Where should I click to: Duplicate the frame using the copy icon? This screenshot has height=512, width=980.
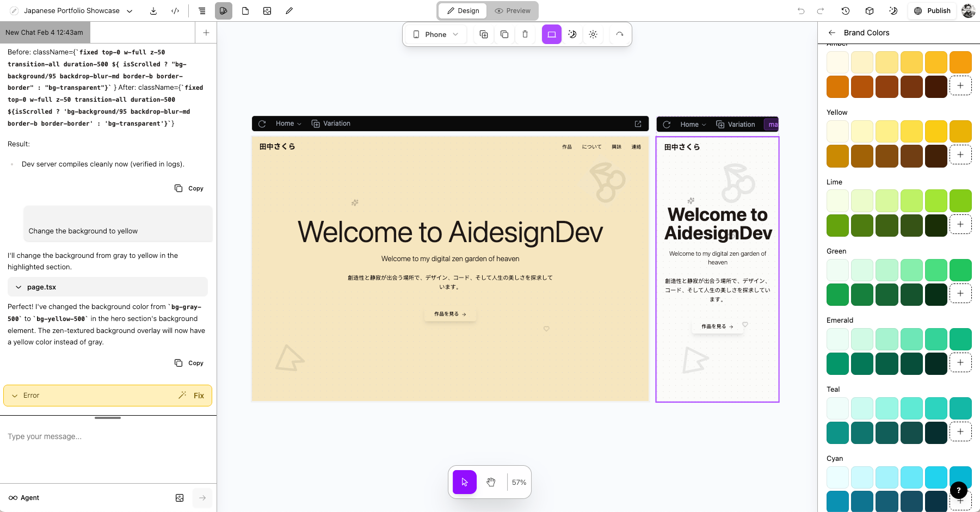[x=504, y=34]
